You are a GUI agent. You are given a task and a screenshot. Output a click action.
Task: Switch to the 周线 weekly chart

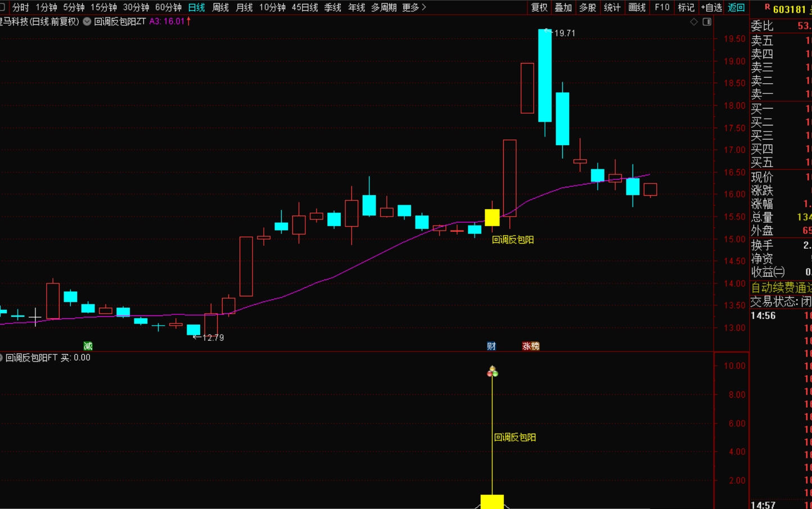(220, 7)
